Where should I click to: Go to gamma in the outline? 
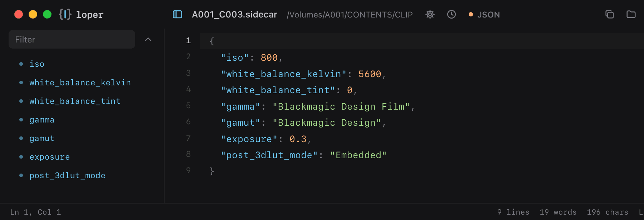(x=42, y=120)
